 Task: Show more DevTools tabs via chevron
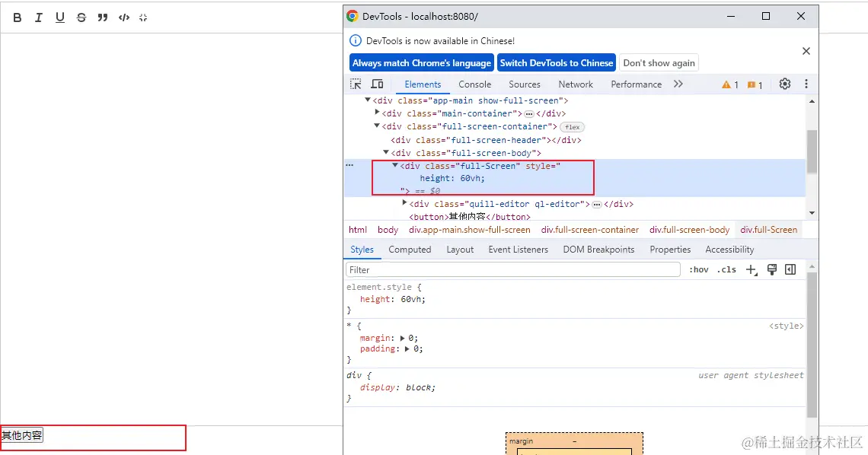[678, 84]
